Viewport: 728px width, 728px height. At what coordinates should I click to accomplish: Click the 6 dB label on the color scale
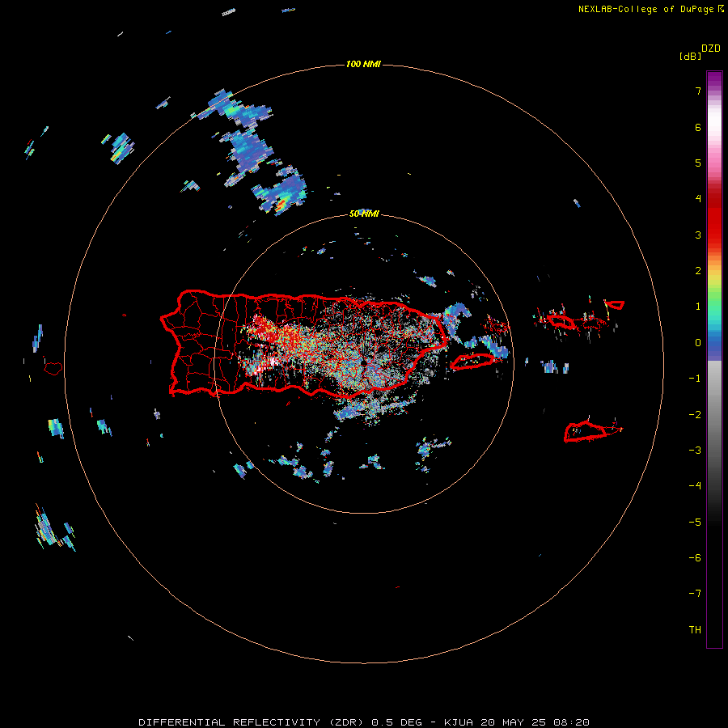click(698, 127)
